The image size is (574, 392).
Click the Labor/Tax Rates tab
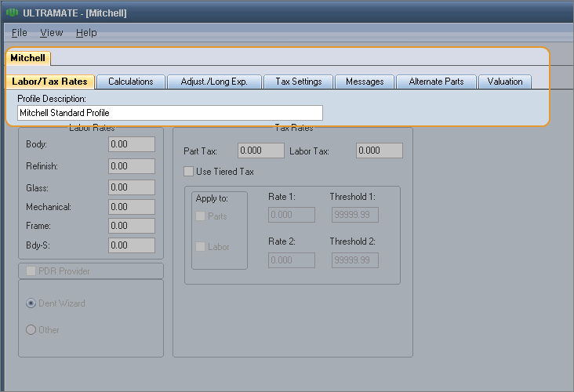pyautogui.click(x=51, y=82)
